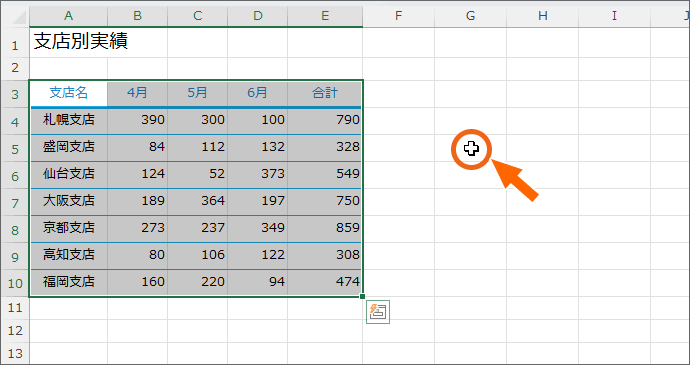This screenshot has height=365, width=690.
Task: Click the total cell 750
Action: click(325, 202)
